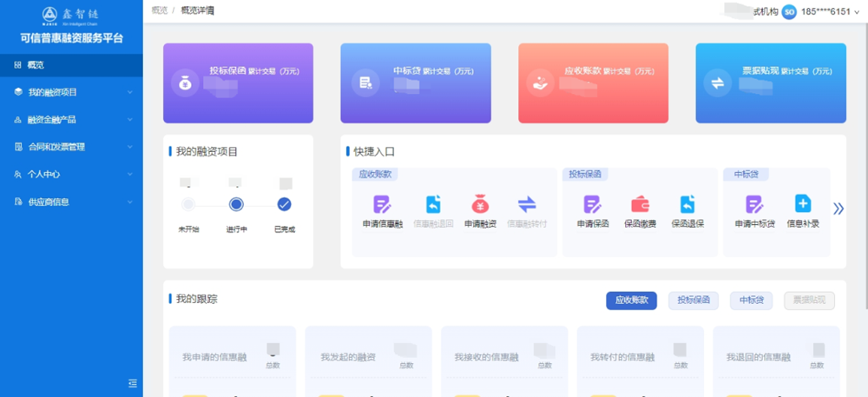Expand the 融资金融产品 sidebar menu
This screenshot has height=397, width=868.
pyautogui.click(x=71, y=120)
